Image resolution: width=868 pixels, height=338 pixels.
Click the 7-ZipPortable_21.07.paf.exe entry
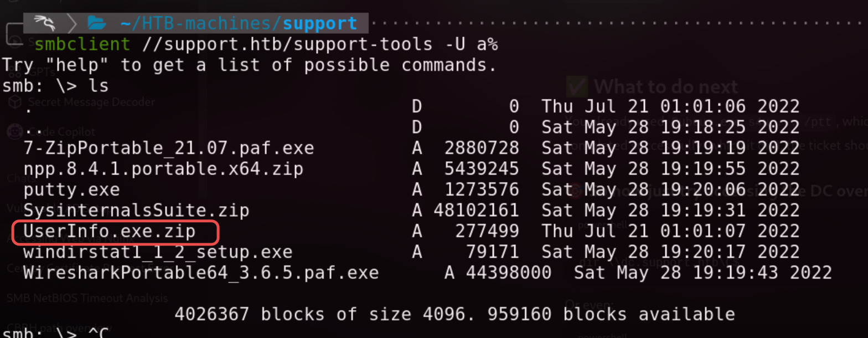click(x=169, y=148)
